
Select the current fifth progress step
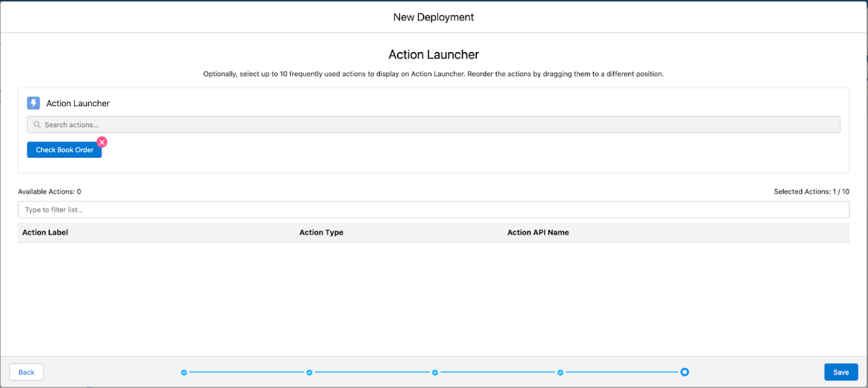tap(685, 372)
